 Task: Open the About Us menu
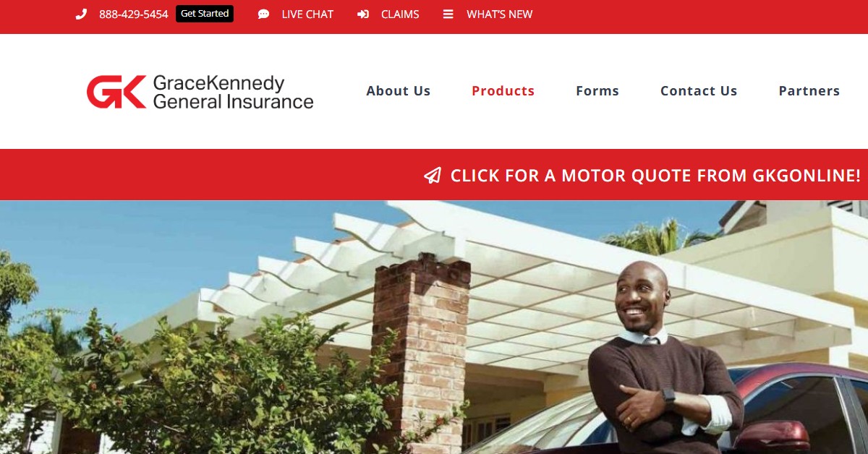click(399, 91)
